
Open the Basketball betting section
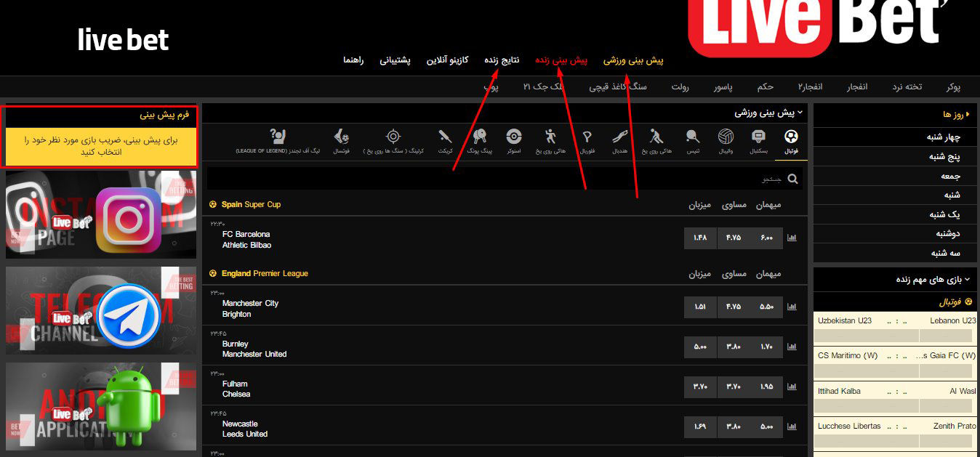[x=758, y=138]
